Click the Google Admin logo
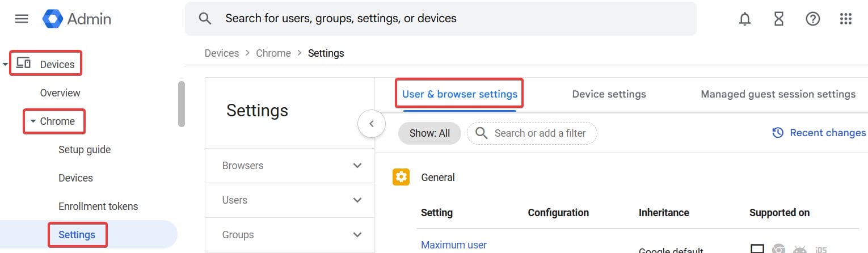The height and width of the screenshot is (253, 868). [77, 19]
